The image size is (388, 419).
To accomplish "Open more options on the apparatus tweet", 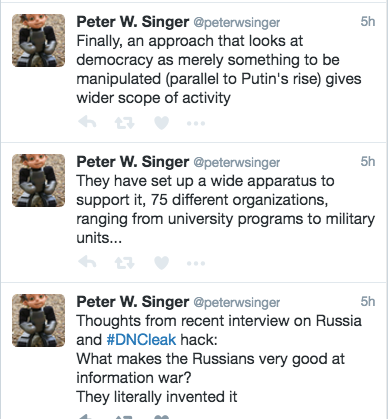I will pos(196,264).
